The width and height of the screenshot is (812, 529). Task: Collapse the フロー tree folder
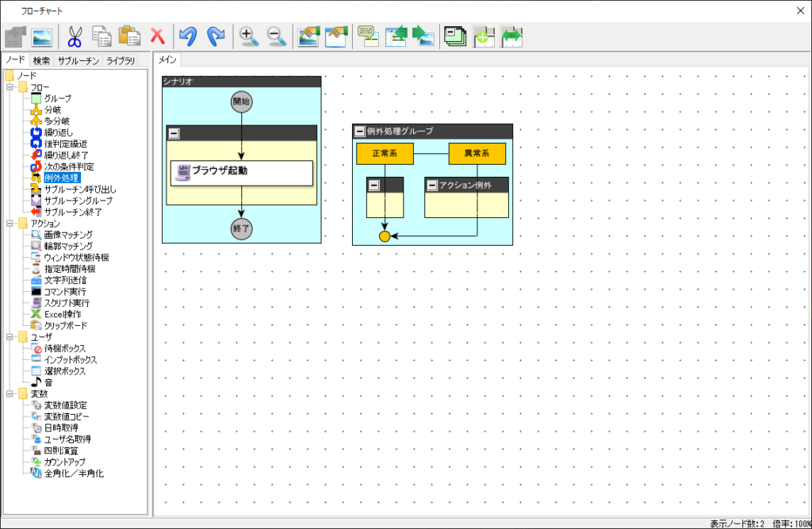pyautogui.click(x=10, y=87)
